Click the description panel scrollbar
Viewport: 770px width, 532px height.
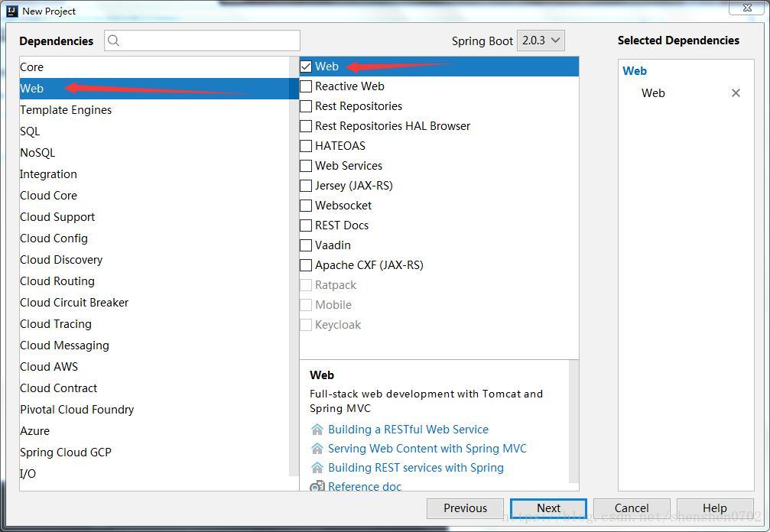[573, 422]
